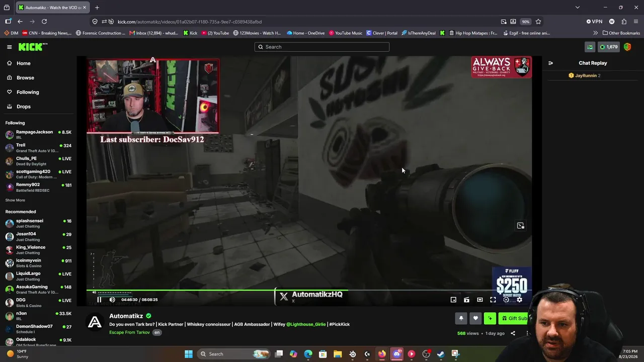This screenshot has height=362, width=644.
Task: Go back with the browser back arrow
Action: pyautogui.click(x=20, y=22)
